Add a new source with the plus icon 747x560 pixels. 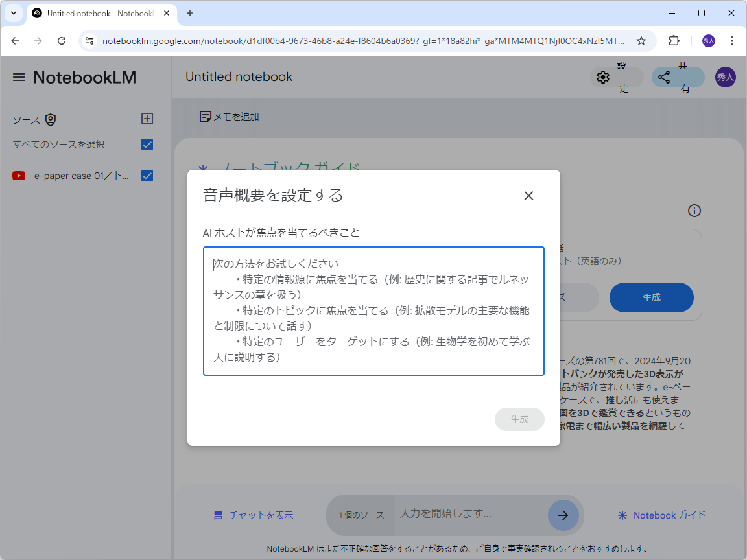[147, 119]
